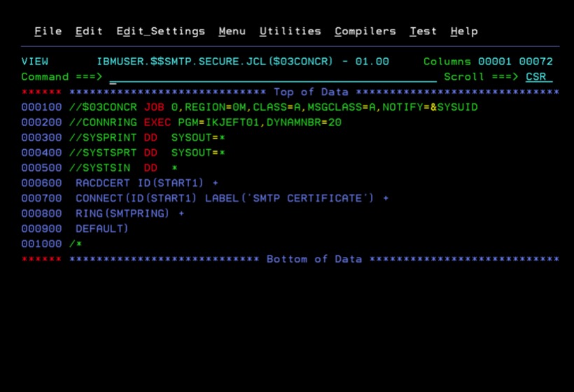Click the //SYSTSPRT DD name
The height and width of the screenshot is (392, 574).
[x=103, y=153]
